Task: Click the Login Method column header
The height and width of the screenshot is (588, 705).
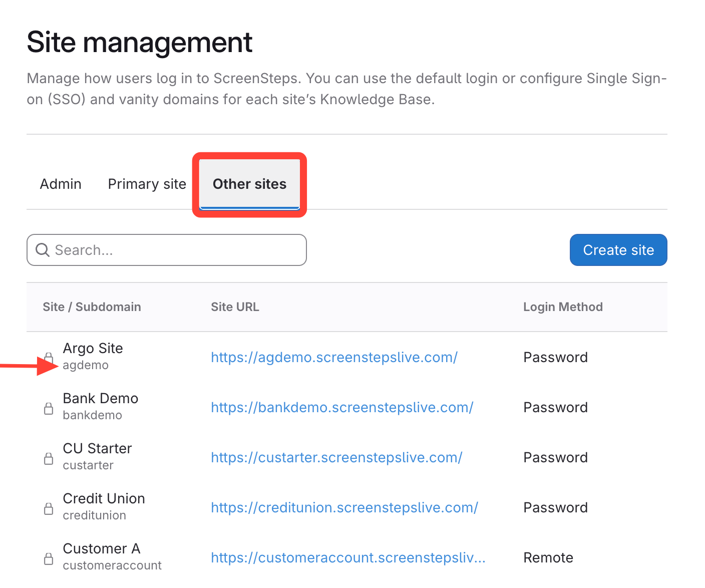Action: pyautogui.click(x=563, y=307)
